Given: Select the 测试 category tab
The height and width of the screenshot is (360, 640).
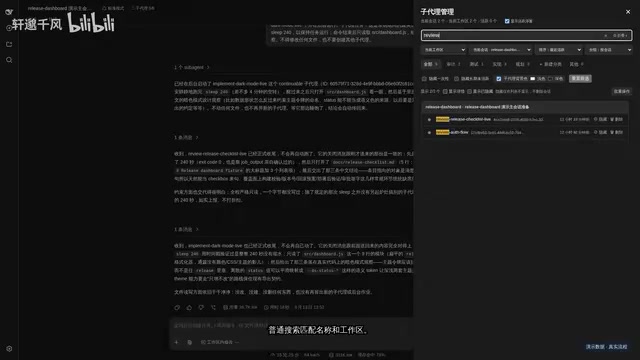Looking at the screenshot, I should click(476, 64).
